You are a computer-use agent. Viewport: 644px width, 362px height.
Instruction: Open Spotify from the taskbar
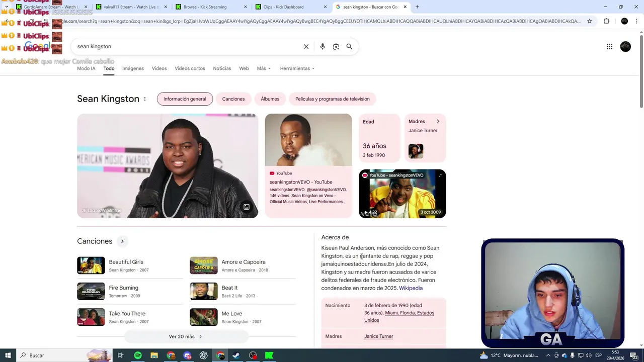pyautogui.click(x=137, y=355)
